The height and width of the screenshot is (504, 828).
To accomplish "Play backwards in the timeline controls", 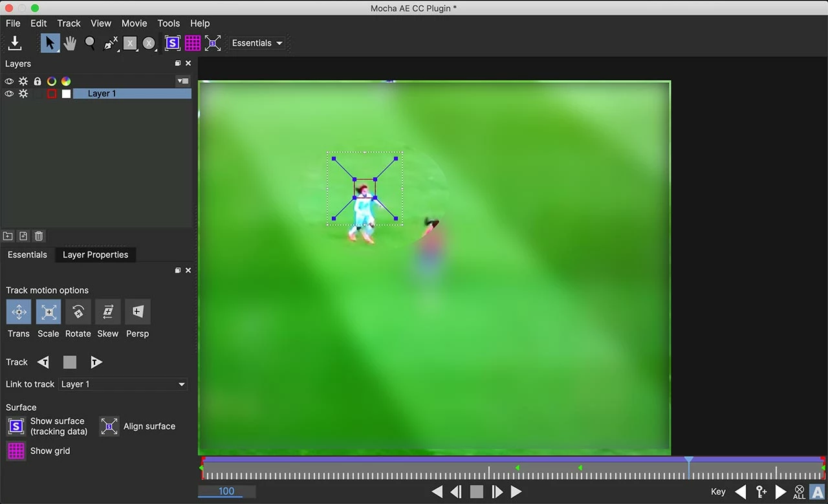I will 437,492.
